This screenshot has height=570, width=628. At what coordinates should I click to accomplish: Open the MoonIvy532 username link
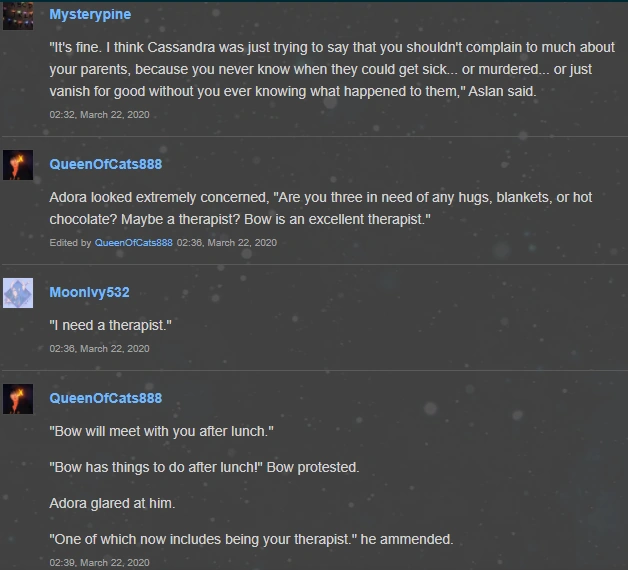pos(89,292)
